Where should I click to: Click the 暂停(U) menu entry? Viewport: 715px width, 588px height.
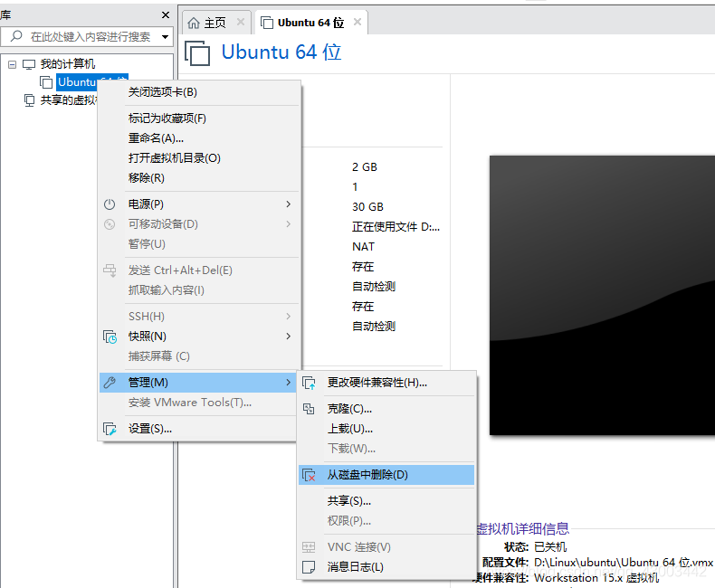pos(199,244)
